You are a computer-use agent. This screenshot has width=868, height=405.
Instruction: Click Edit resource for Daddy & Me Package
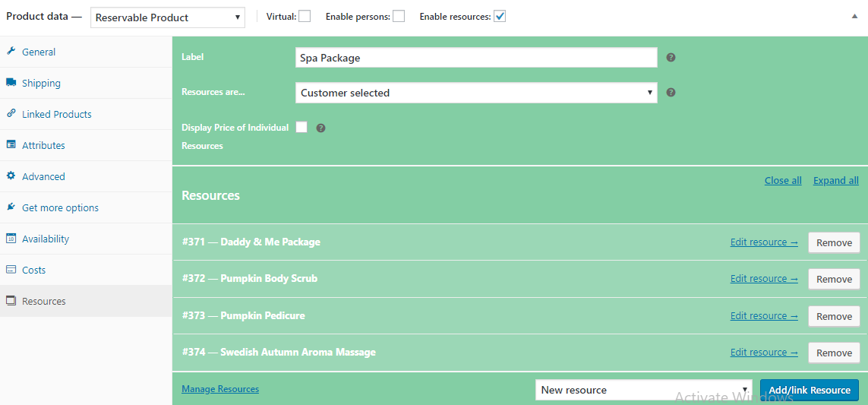point(763,242)
